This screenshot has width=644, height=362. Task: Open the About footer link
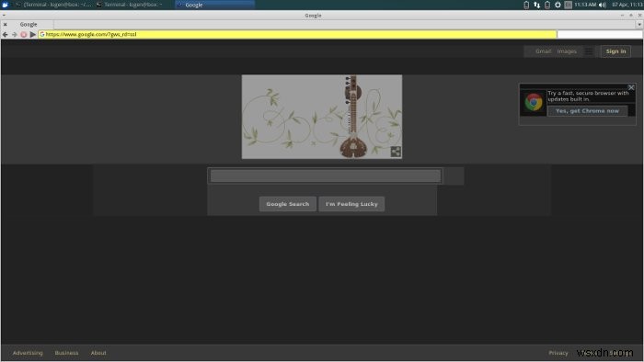[x=98, y=353]
